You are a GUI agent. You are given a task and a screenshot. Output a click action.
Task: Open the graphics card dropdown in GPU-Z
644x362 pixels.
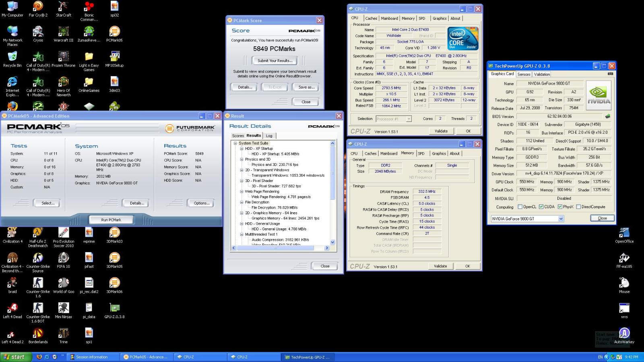561,219
